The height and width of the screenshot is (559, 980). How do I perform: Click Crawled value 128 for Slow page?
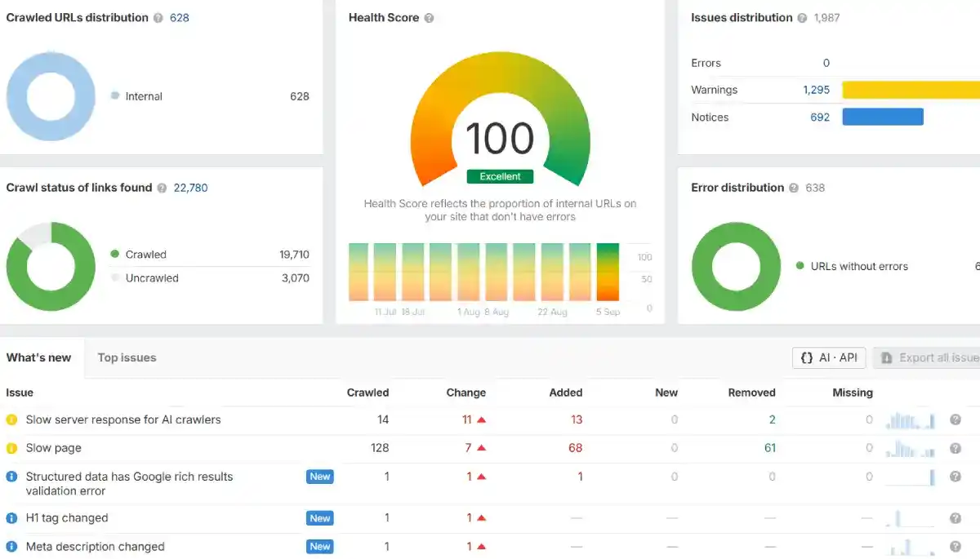click(380, 448)
